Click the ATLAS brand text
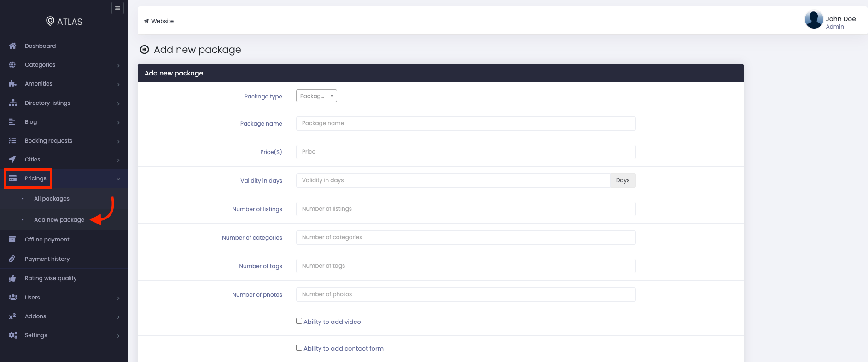The width and height of the screenshot is (868, 362). pos(70,22)
